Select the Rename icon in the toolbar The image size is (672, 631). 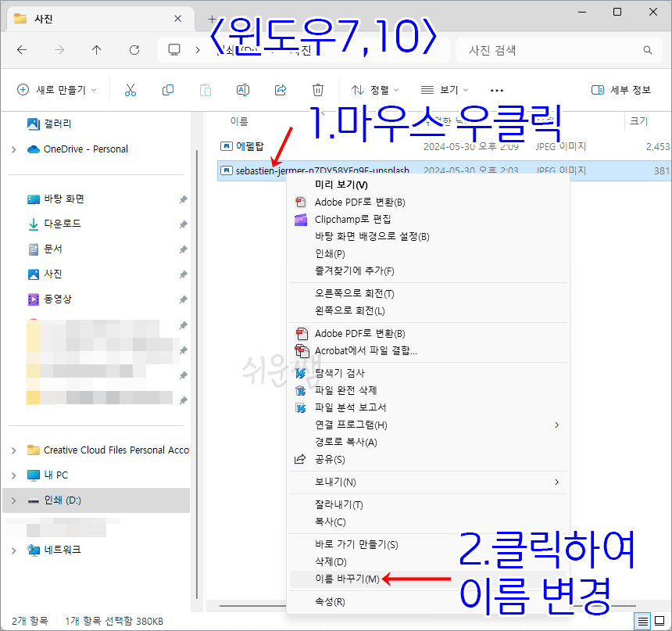pos(242,89)
